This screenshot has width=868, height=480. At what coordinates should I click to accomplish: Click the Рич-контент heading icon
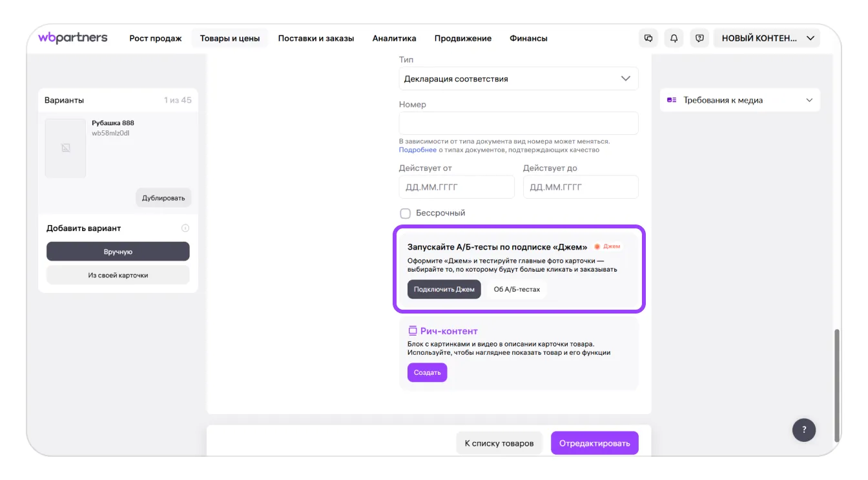pyautogui.click(x=413, y=331)
